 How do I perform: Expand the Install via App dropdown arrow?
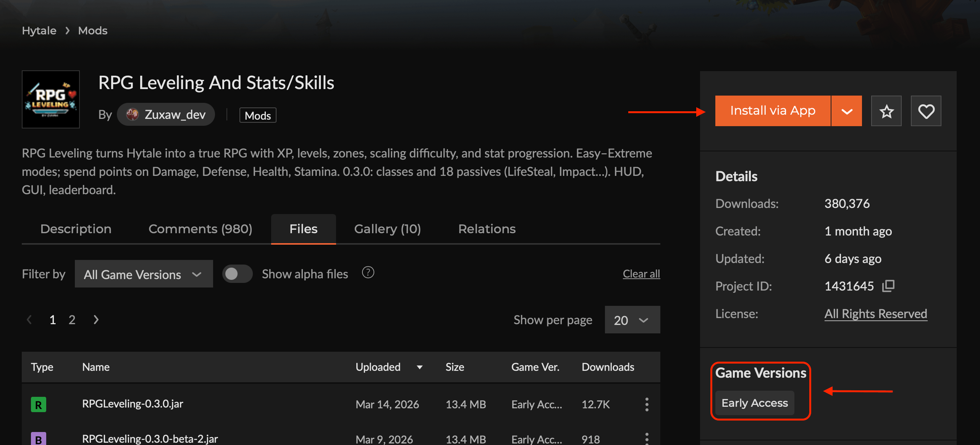847,111
